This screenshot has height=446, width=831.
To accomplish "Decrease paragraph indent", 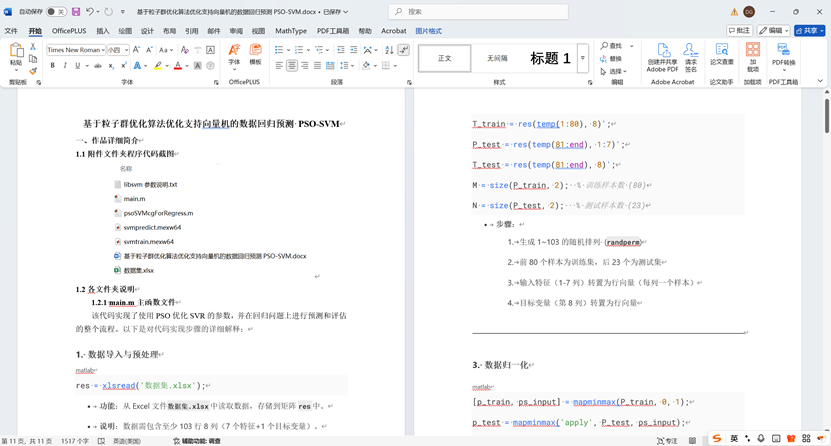I will coord(341,50).
